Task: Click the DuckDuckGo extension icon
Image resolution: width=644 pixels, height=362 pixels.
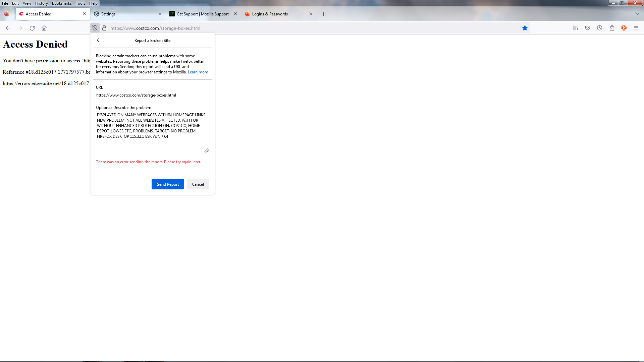Action: click(x=624, y=28)
